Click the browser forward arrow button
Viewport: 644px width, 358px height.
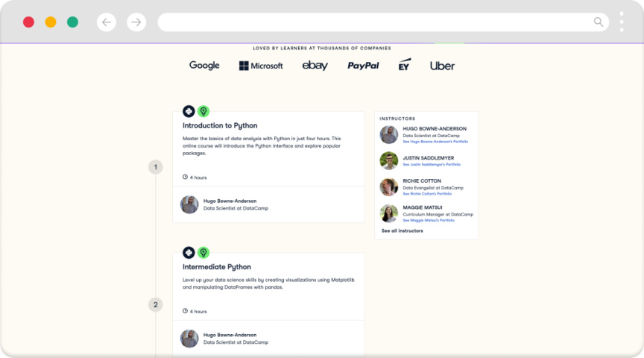pos(136,22)
